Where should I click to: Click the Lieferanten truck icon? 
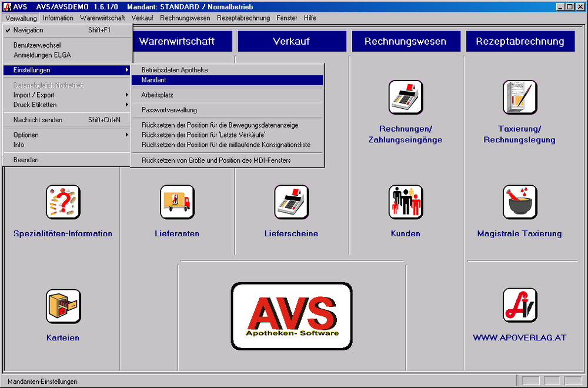(177, 202)
